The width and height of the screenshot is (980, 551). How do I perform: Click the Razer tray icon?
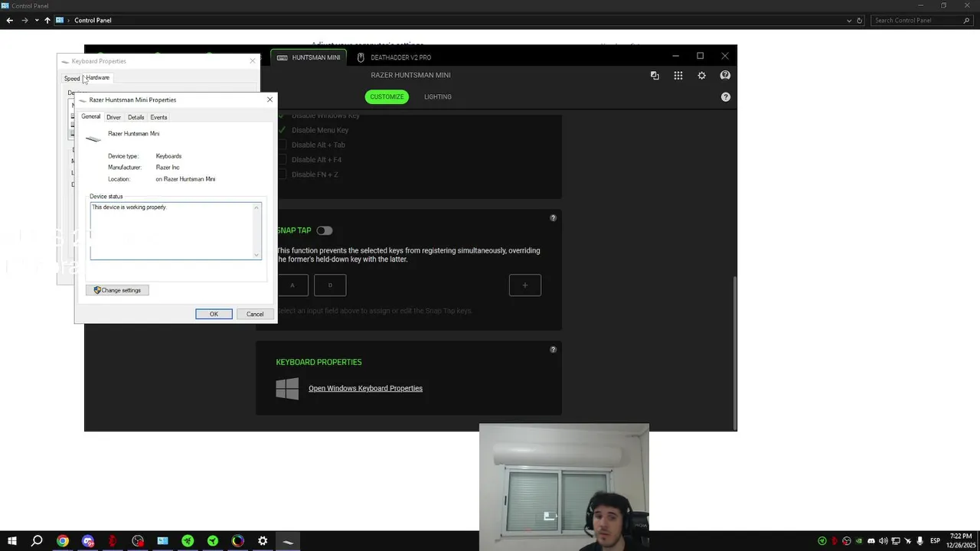pyautogui.click(x=822, y=541)
